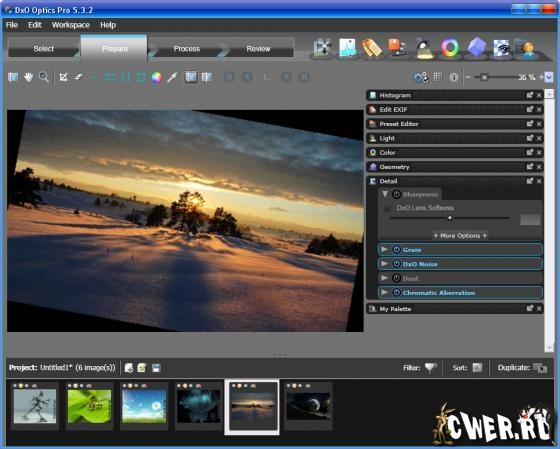Toggle the Chromatic Aberration power switch
Image resolution: width=560 pixels, height=449 pixels.
(x=396, y=292)
